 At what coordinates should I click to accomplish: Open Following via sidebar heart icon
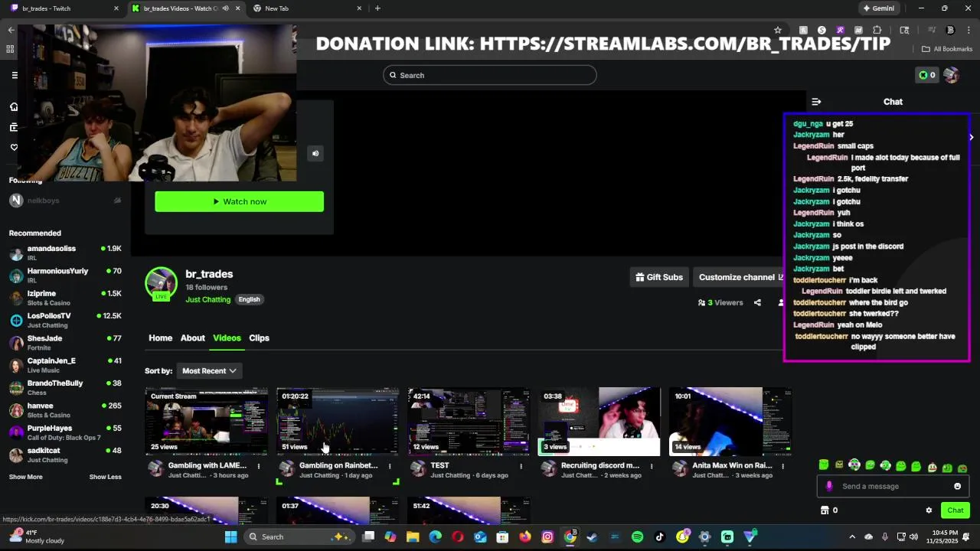14,148
